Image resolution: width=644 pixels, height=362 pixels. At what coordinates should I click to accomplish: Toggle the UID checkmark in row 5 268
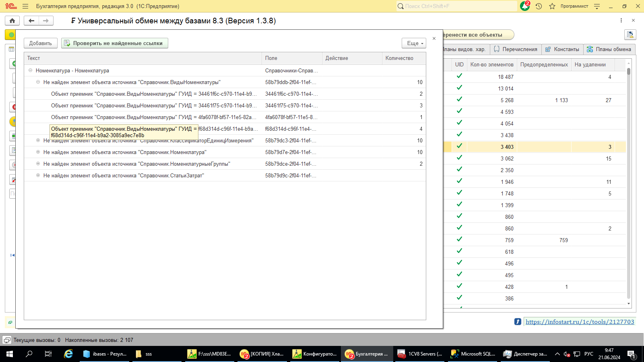coord(459,99)
